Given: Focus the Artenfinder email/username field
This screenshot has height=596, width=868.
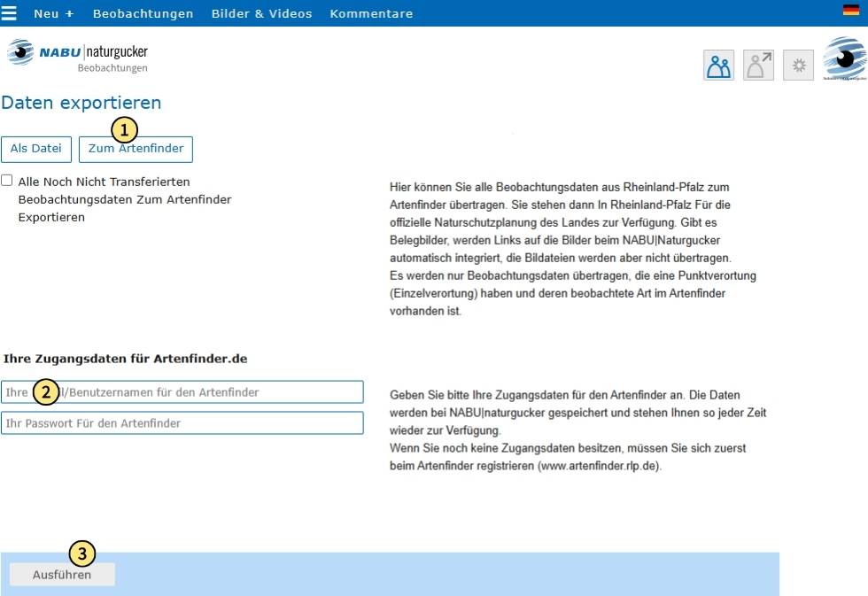Looking at the screenshot, I should coord(182,391).
